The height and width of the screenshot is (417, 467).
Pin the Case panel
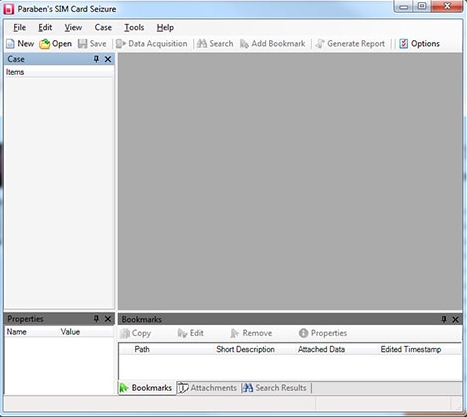click(96, 59)
